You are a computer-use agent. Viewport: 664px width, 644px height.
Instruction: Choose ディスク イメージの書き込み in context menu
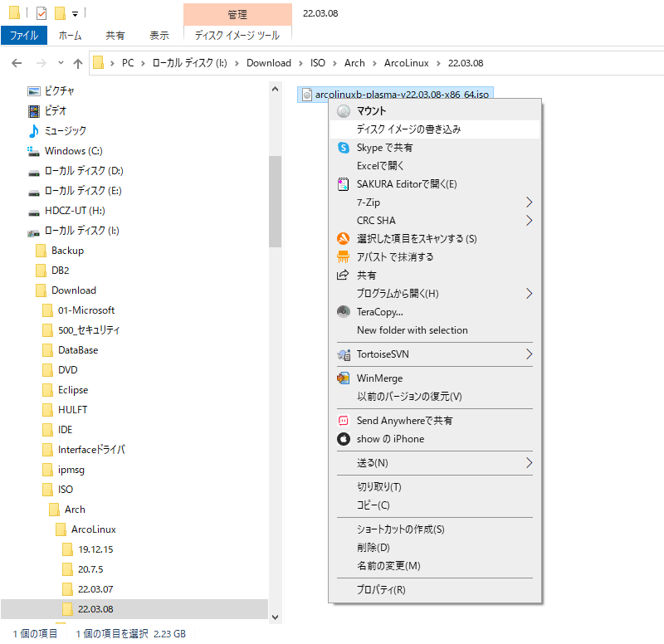[x=434, y=129]
